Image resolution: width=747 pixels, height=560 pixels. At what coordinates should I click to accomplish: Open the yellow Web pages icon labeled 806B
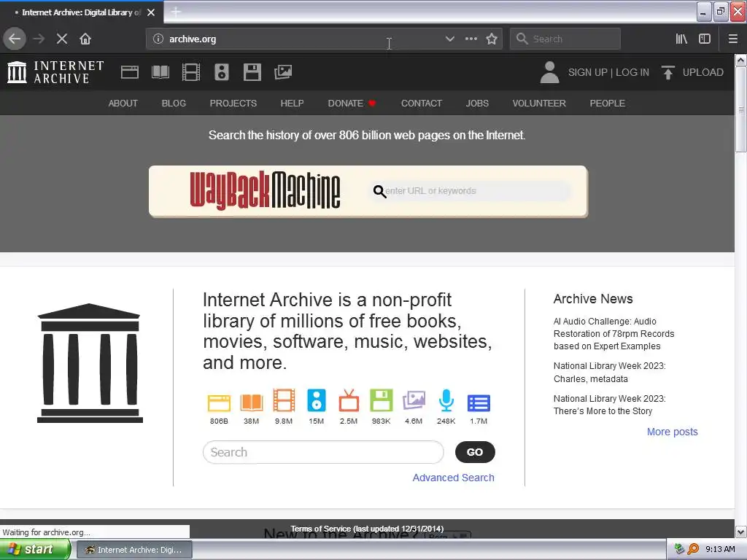click(219, 402)
